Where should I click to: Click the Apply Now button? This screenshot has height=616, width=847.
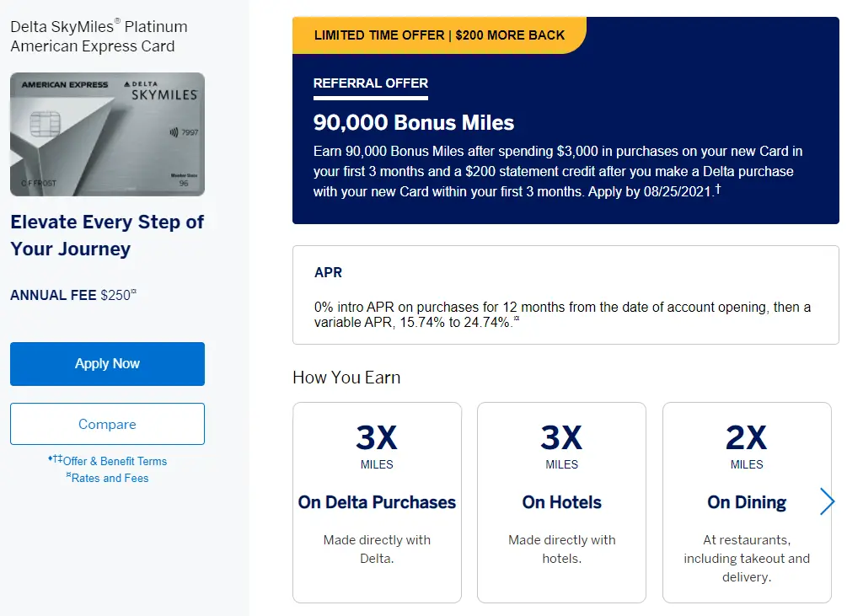107,364
